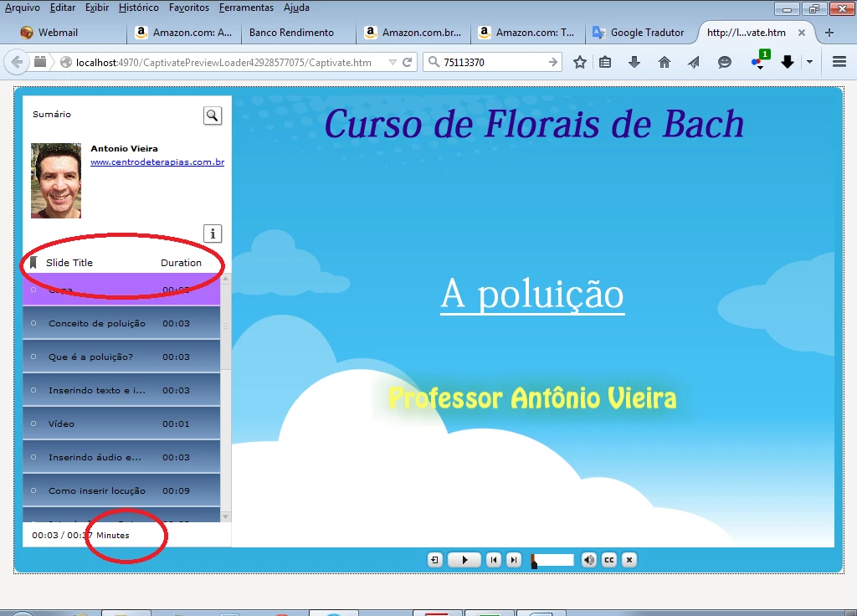
Task: Open the bookmarks list icon
Action: tap(605, 62)
